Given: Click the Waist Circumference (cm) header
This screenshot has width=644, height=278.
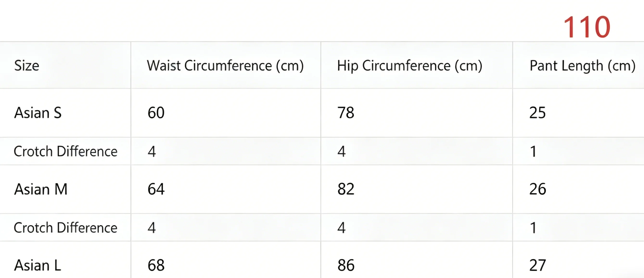Looking at the screenshot, I should click(x=225, y=66).
